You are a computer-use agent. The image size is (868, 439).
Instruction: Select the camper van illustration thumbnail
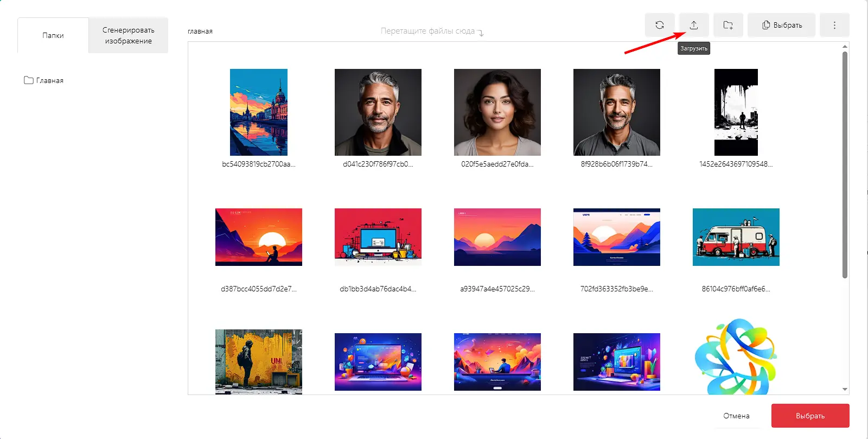coord(736,237)
